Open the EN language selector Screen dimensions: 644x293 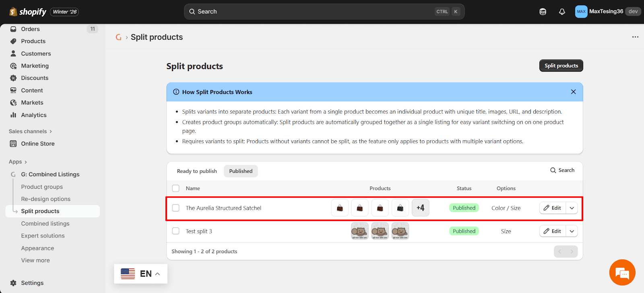pos(140,274)
